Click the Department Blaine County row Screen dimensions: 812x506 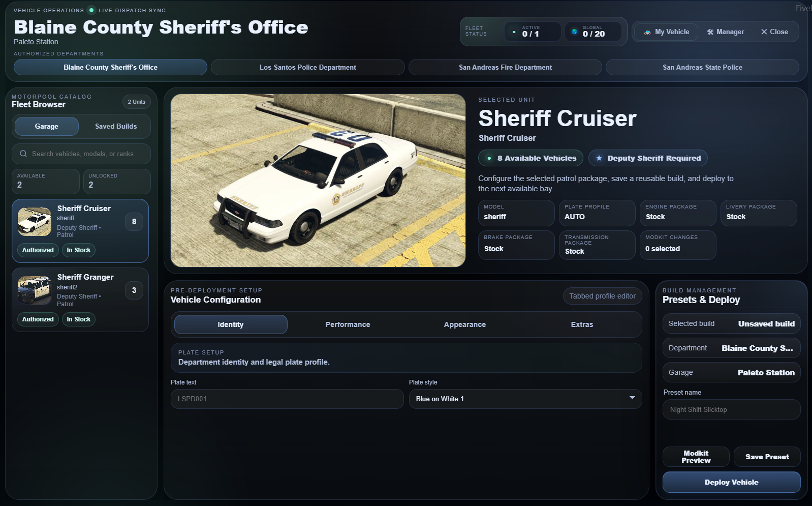tap(731, 348)
